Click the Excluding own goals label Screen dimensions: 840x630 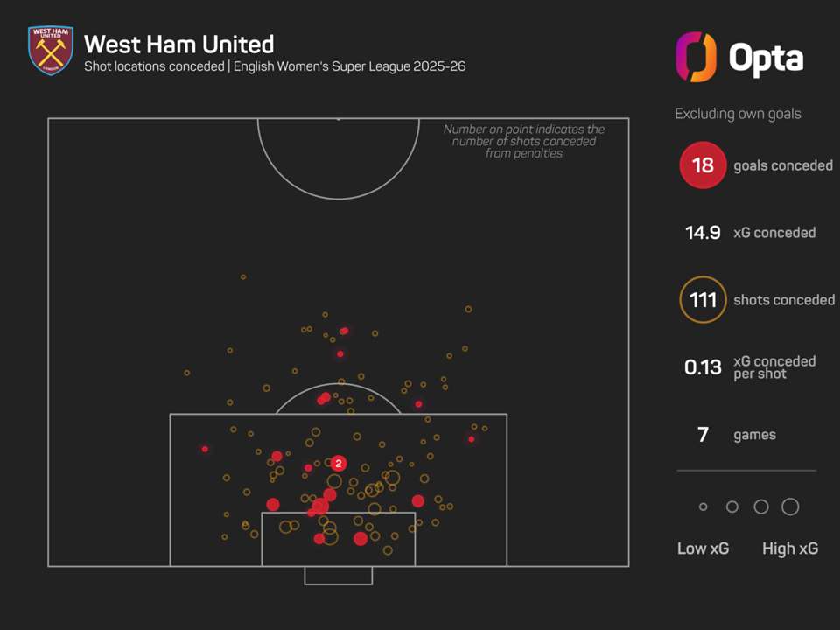738,114
